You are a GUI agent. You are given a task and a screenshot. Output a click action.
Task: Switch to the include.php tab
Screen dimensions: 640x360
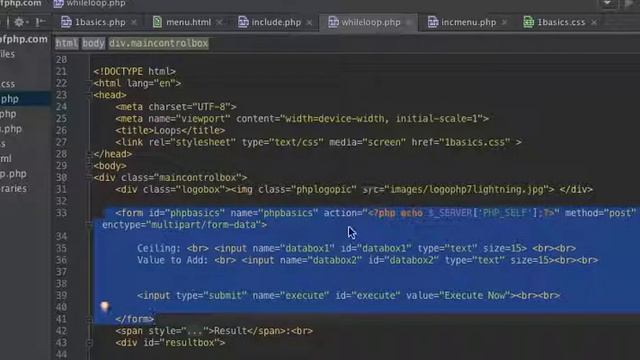276,22
